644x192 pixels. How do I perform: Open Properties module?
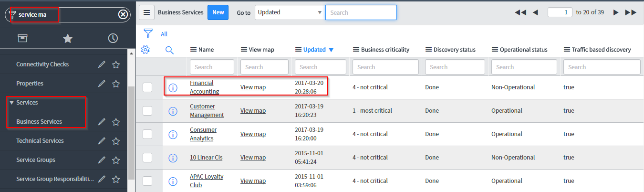(30, 84)
